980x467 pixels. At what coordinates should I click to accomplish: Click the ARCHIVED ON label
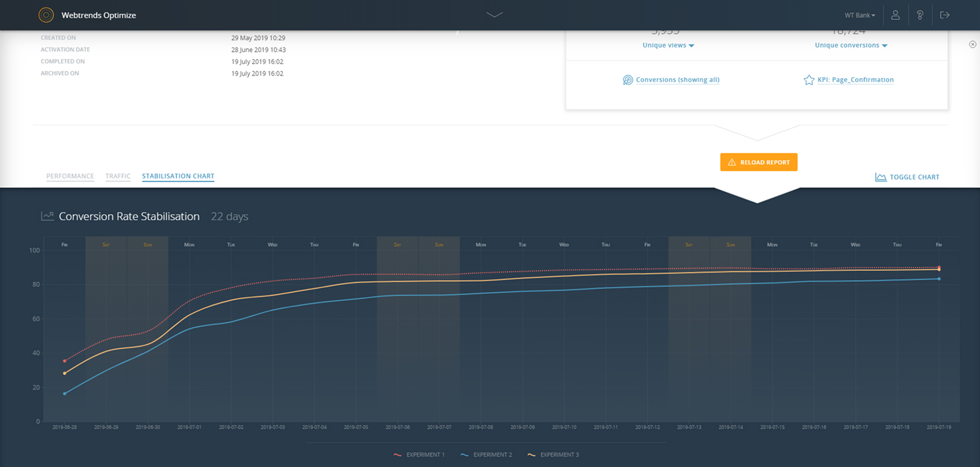60,73
